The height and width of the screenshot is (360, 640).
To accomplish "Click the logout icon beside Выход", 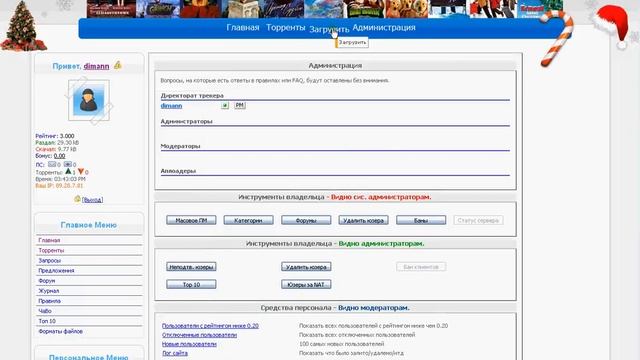I will pyautogui.click(x=77, y=199).
